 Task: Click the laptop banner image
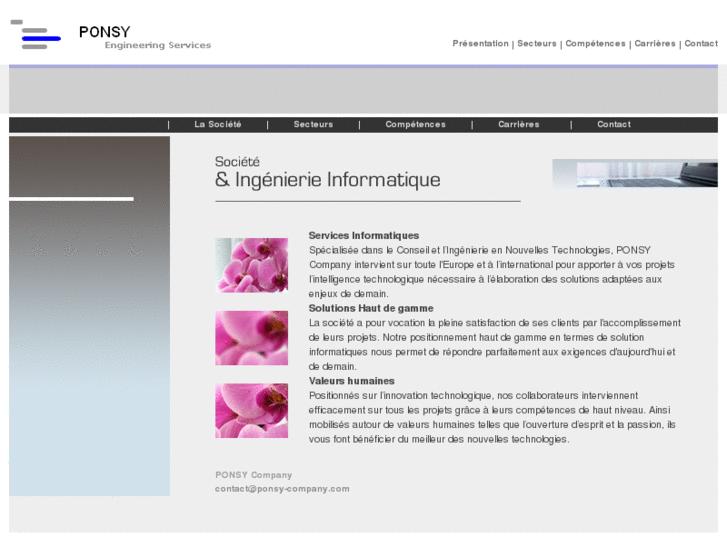click(635, 173)
